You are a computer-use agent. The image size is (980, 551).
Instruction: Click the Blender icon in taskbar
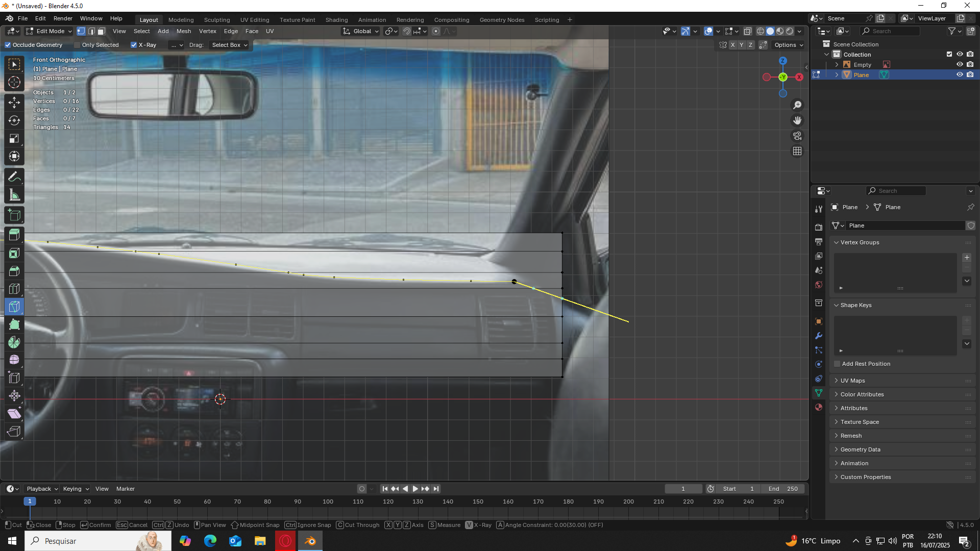(310, 541)
